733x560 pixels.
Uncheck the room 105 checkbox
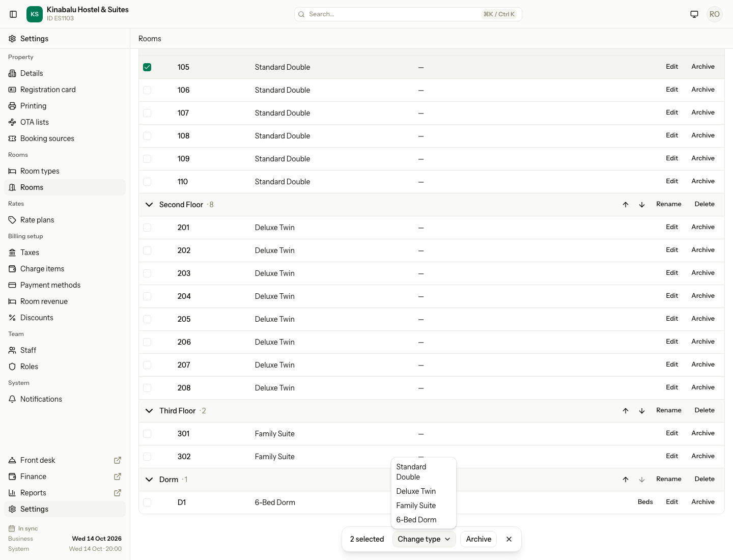pos(147,67)
